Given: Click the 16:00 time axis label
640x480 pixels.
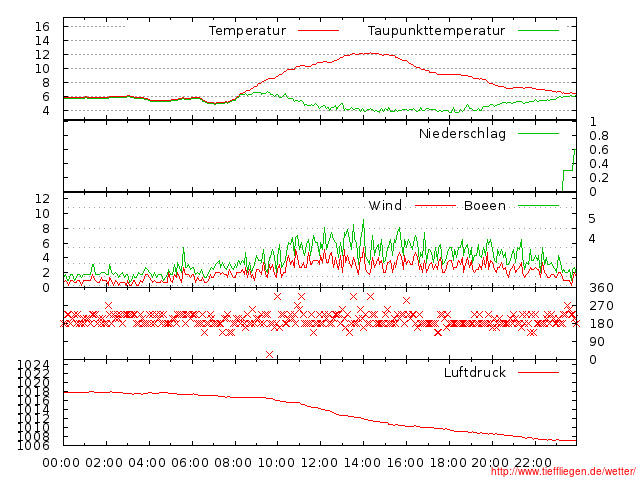Looking at the screenshot, I should point(405,463).
